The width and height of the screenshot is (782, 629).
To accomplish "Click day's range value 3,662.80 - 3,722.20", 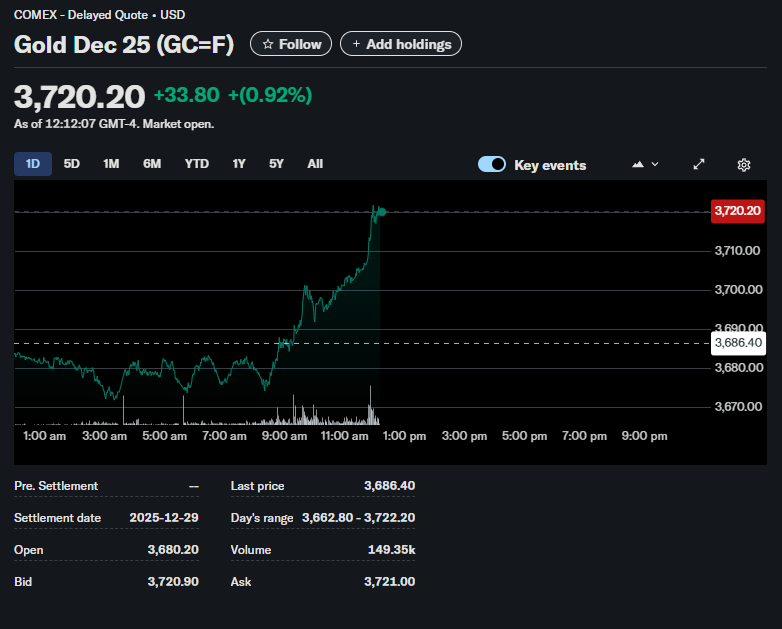I will click(x=359, y=518).
